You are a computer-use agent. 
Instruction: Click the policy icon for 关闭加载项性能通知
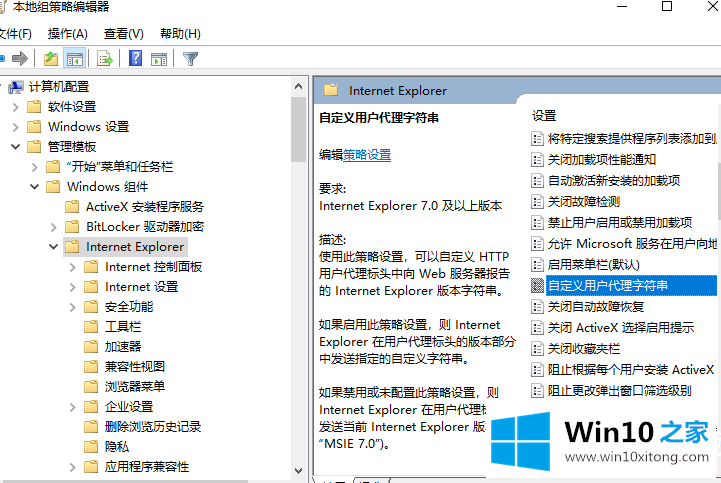tap(537, 160)
